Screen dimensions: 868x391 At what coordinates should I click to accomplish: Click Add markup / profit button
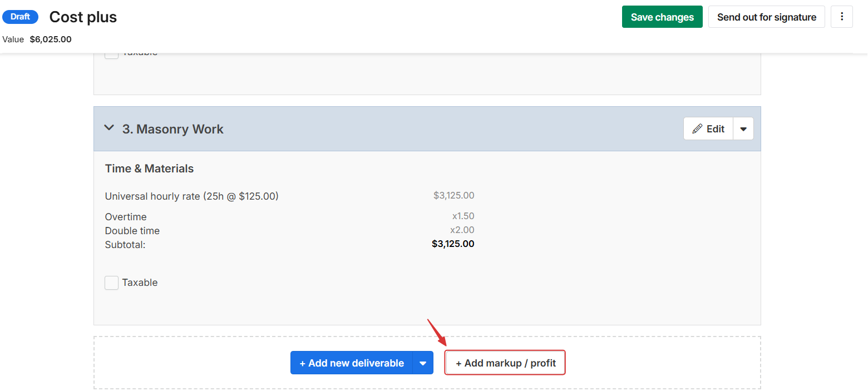(x=505, y=363)
